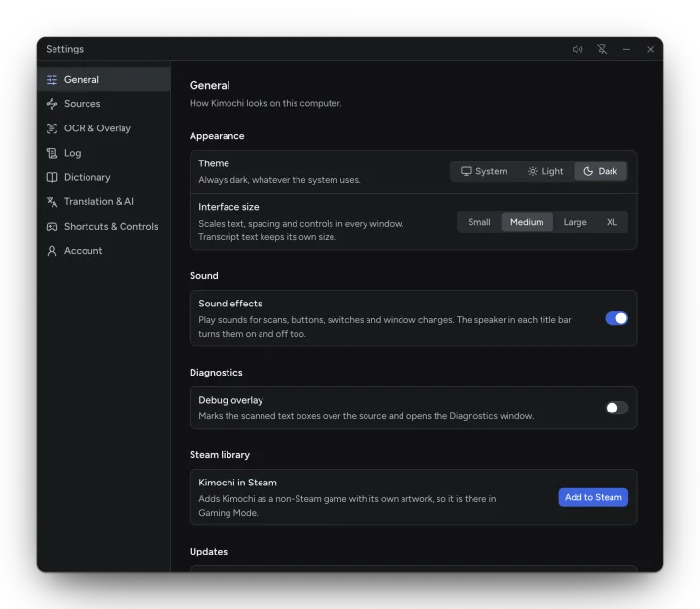Open the Translation & AI settings page

point(104,202)
